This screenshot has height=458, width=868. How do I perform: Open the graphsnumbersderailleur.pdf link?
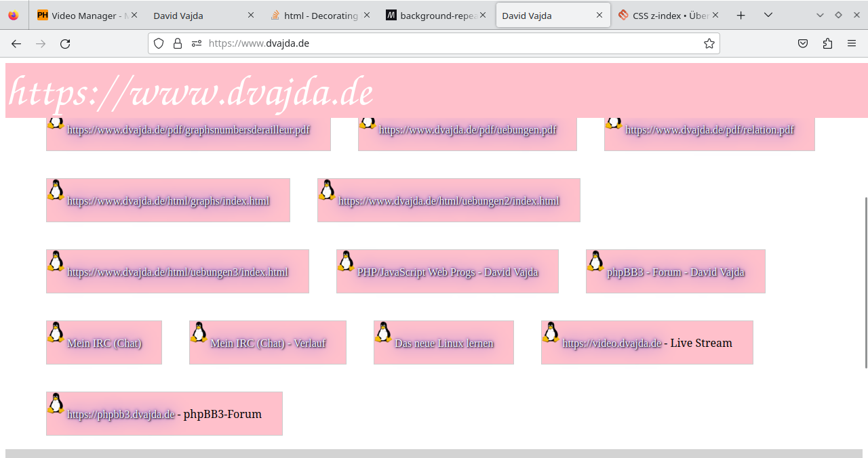pos(189,130)
